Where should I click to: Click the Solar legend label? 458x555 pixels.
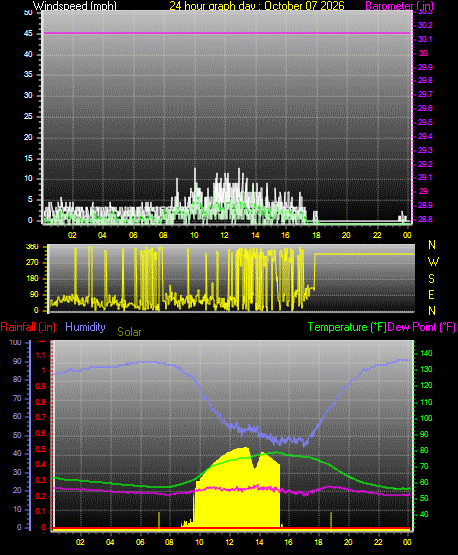point(129,332)
